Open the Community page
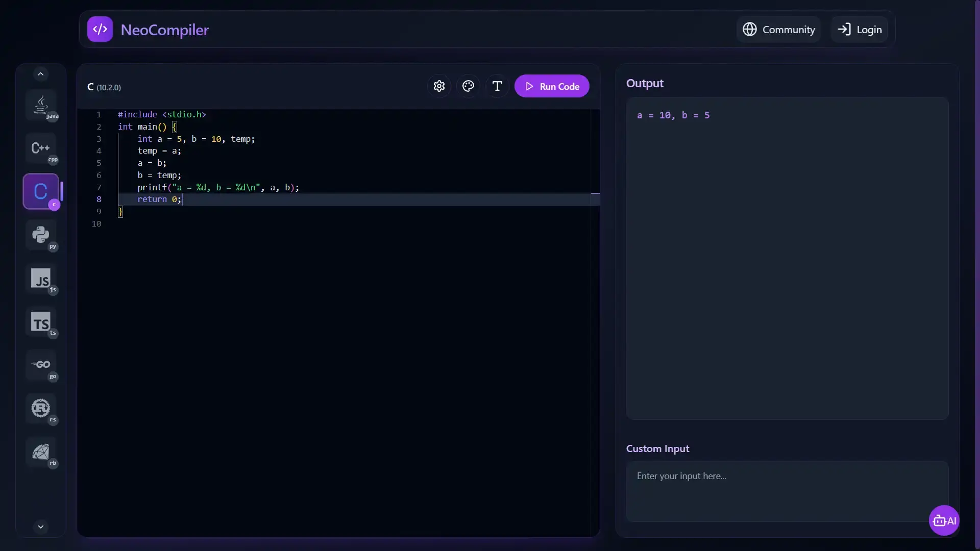The height and width of the screenshot is (551, 980). point(779,29)
